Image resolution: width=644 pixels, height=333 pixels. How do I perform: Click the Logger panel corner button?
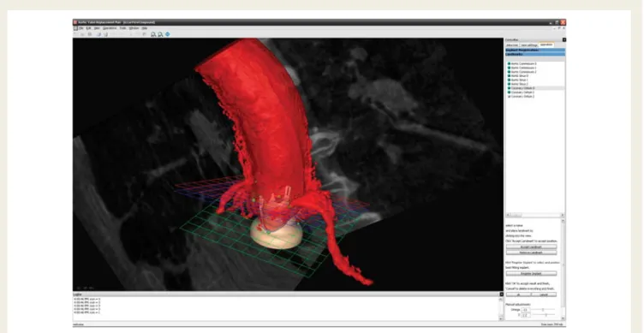click(x=502, y=294)
